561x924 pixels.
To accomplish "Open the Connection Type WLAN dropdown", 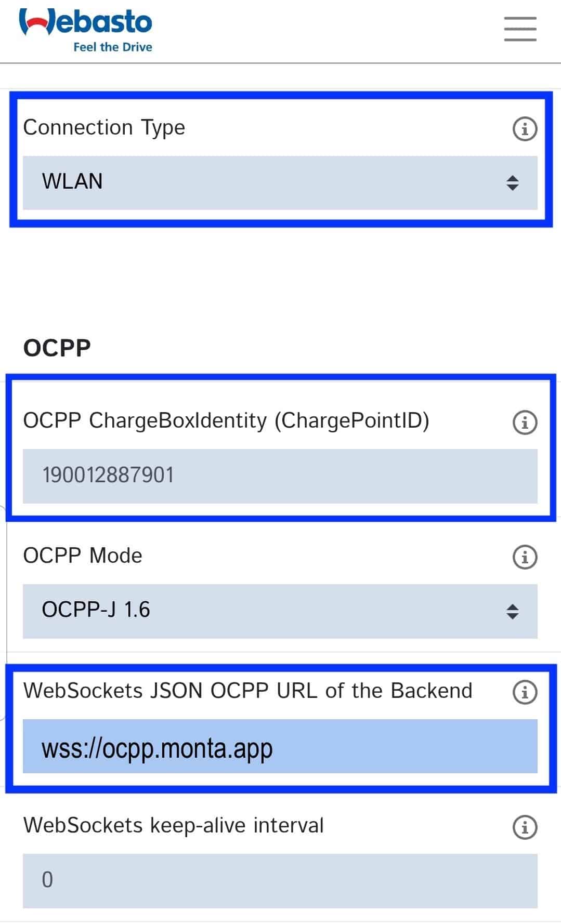I will coord(280,182).
